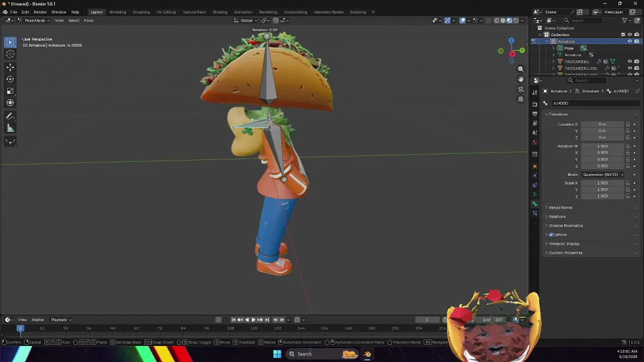Open the timeline Marker menu
The height and width of the screenshot is (362, 644).
pos(38,320)
